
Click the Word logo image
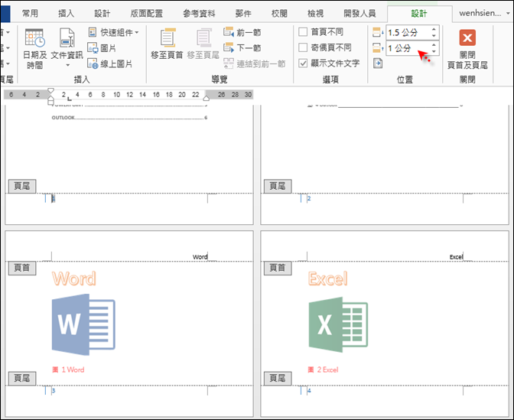click(83, 324)
